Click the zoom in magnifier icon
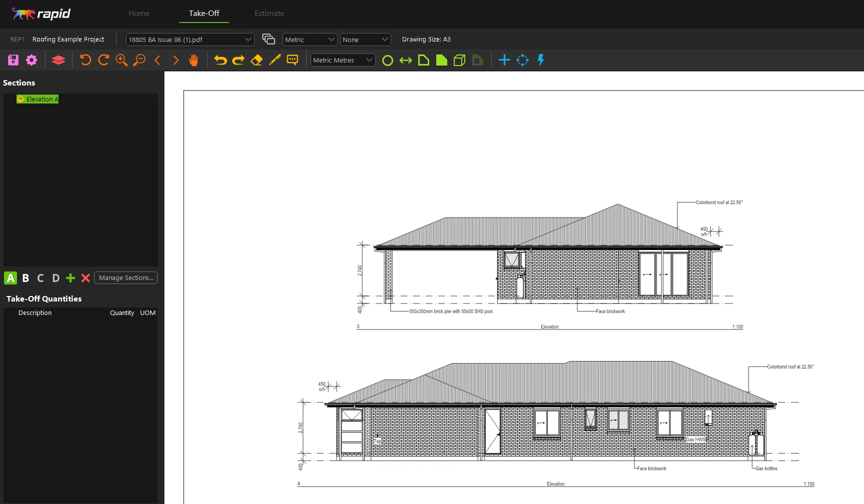The width and height of the screenshot is (864, 504). point(121,60)
